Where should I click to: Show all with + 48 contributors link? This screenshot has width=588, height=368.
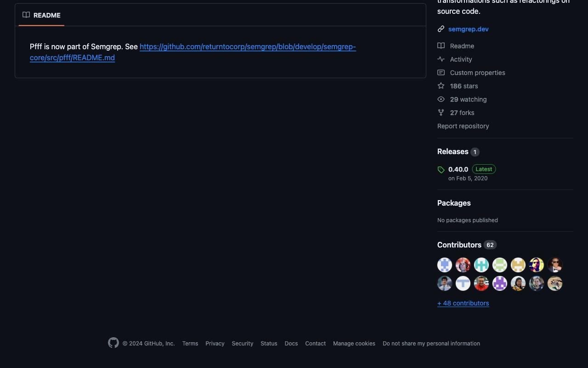(463, 303)
